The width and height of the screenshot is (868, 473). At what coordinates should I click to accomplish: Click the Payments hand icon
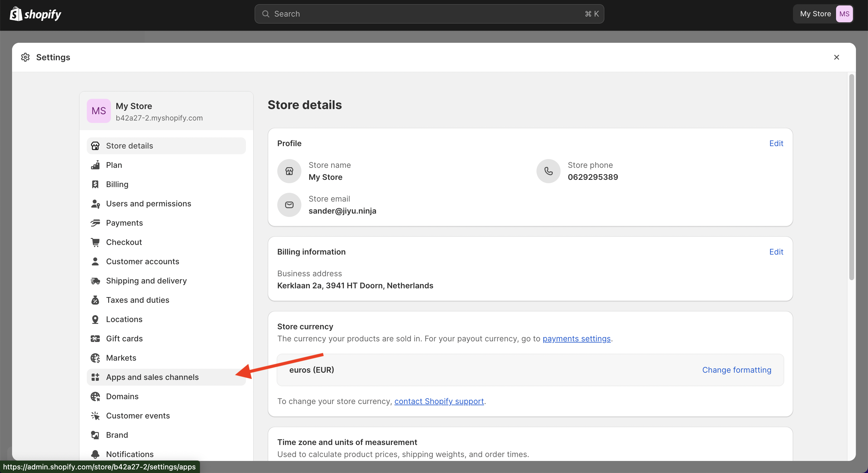[x=95, y=223]
